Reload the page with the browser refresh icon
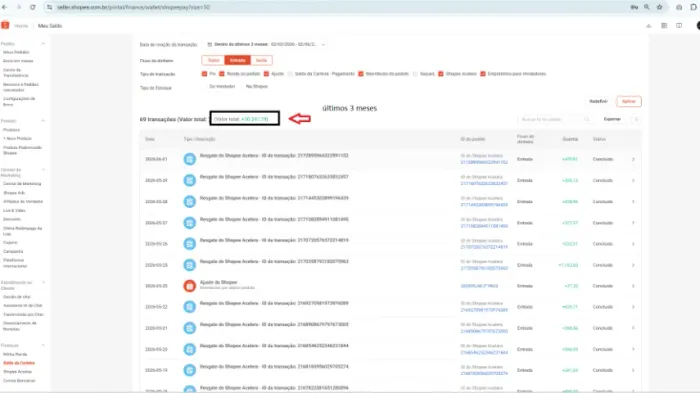The image size is (700, 393). point(33,7)
